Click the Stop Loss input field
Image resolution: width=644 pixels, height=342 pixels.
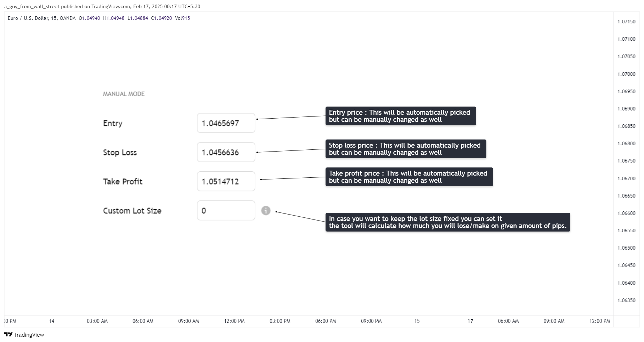pyautogui.click(x=226, y=152)
